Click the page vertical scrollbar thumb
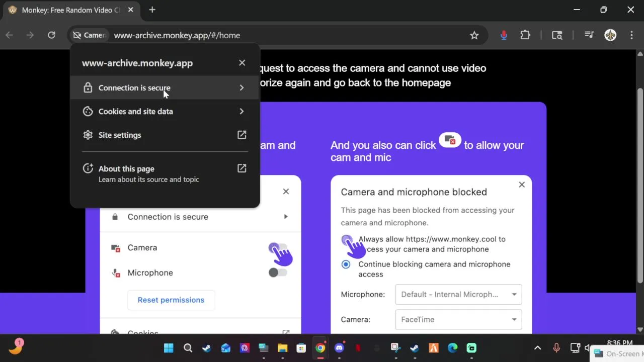Screen dimensions: 644x362 coord(640,186)
